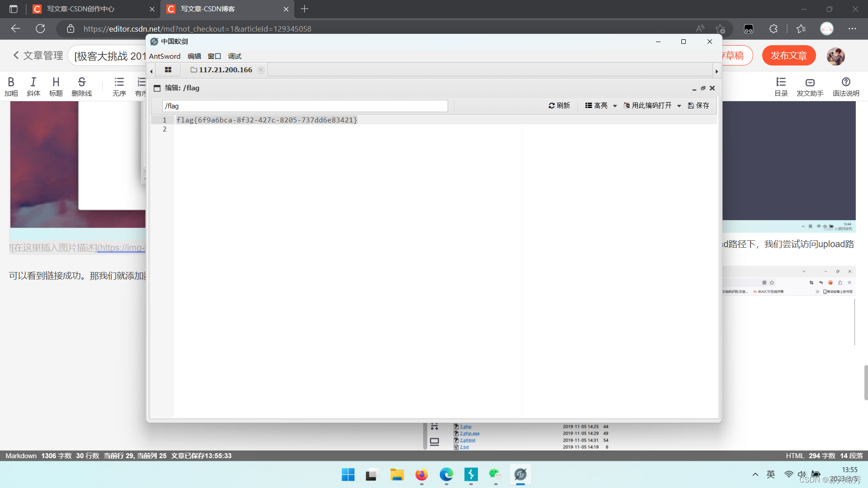Viewport: 868px width, 488px height.
Task: Click refresh button in flag editor
Action: 559,105
